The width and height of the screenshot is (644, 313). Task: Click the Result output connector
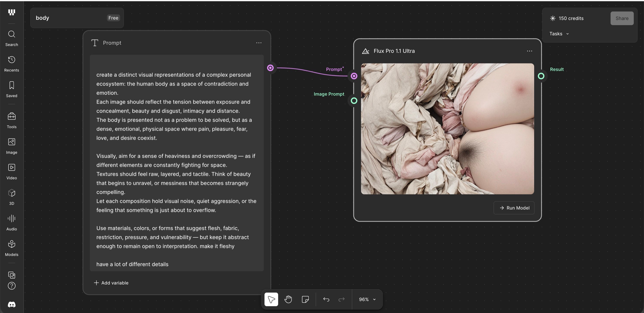click(541, 76)
